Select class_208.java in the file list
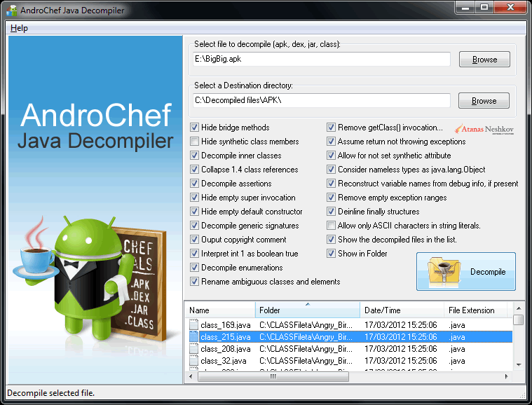This screenshot has width=532, height=405. (225, 349)
